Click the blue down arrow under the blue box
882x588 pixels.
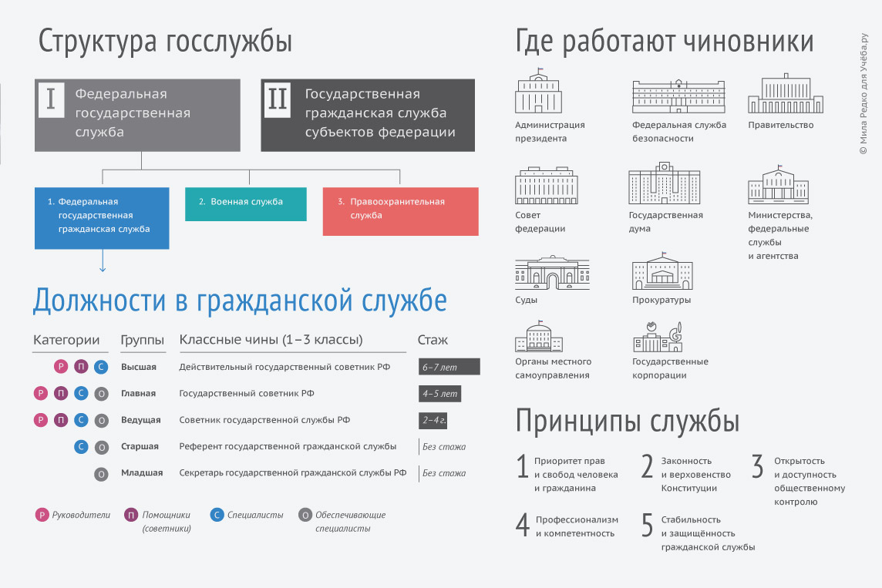click(102, 265)
